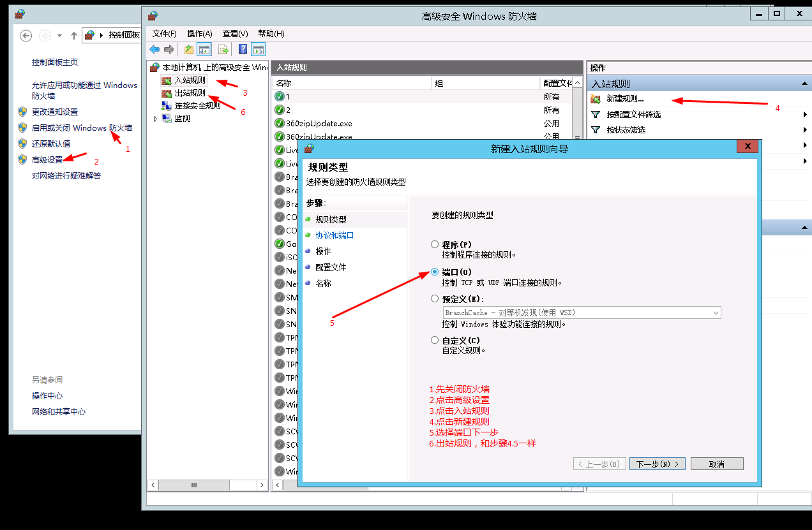Expand the 监视 tree node triangle

(x=154, y=119)
